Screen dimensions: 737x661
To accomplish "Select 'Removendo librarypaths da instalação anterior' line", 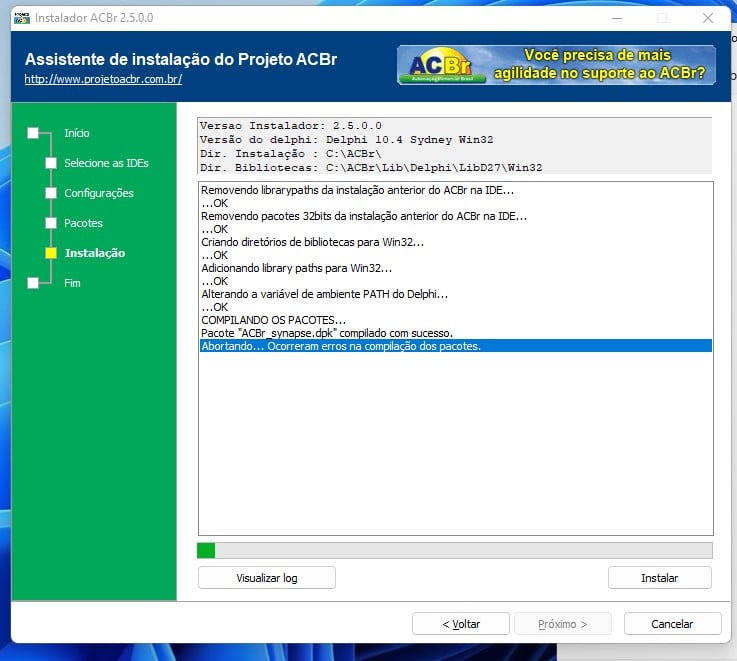I will click(455, 190).
